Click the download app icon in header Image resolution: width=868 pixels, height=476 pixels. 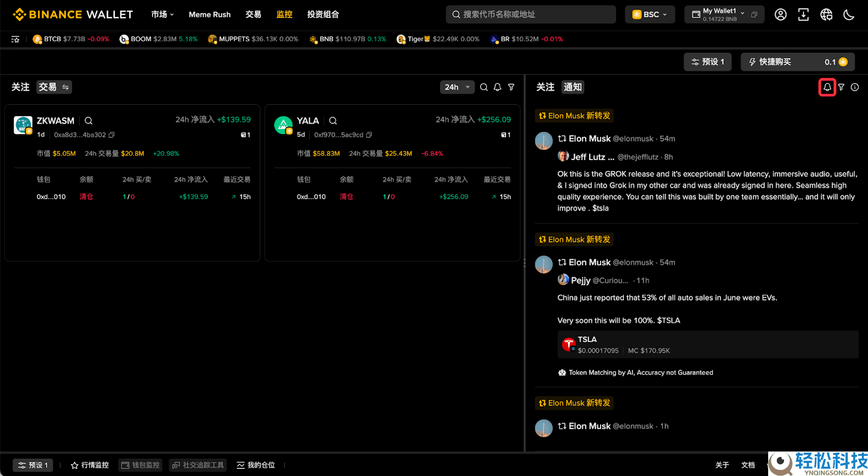[x=803, y=15]
